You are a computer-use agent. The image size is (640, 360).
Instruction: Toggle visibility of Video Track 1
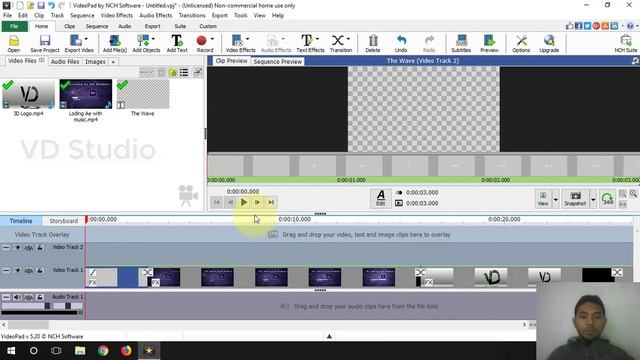[17, 270]
